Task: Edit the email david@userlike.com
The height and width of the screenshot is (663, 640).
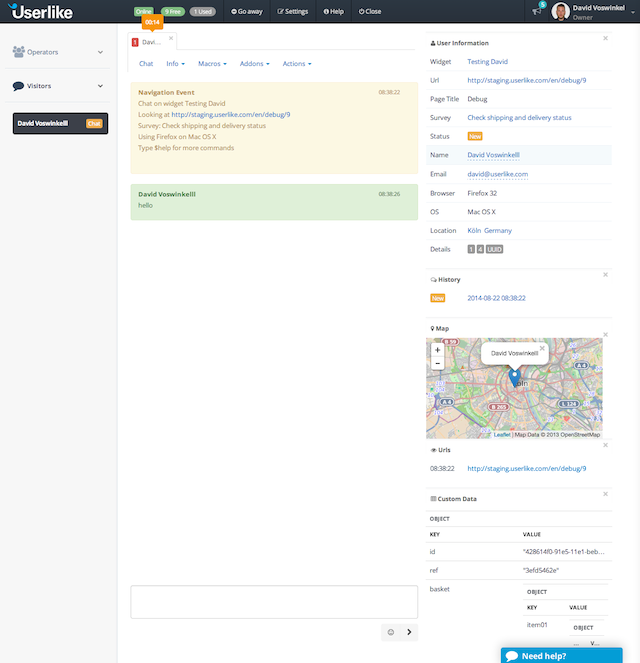Action: click(498, 174)
